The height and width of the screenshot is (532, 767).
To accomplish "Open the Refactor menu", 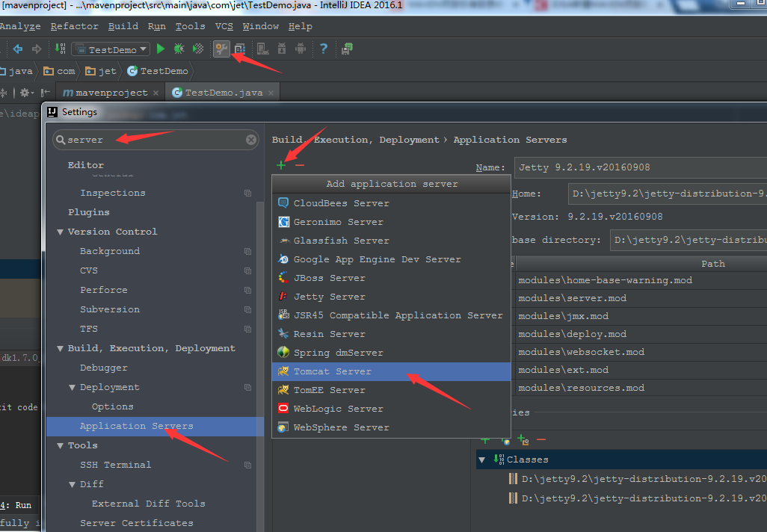I will pyautogui.click(x=74, y=26).
